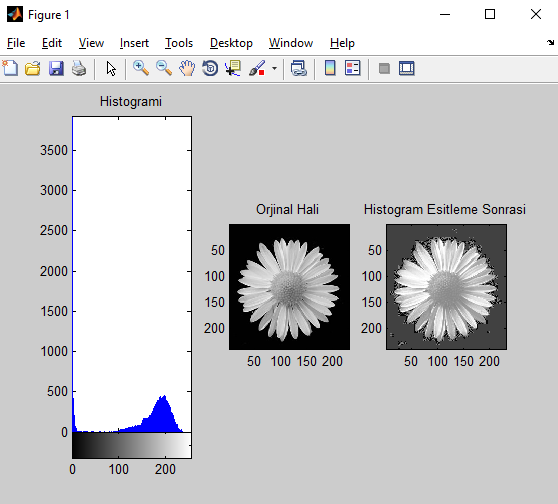This screenshot has width=558, height=504.
Task: Open a file using the folder icon
Action: point(33,68)
